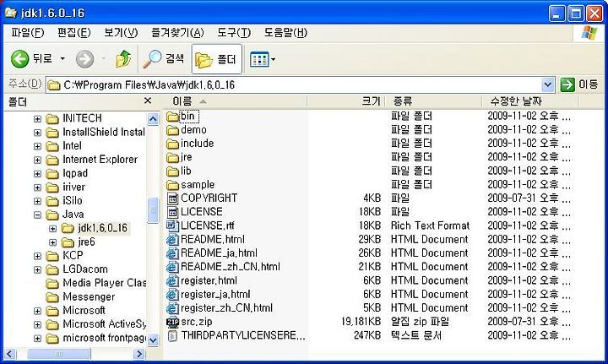This screenshot has height=364, width=608.
Task: Select the include folder icon
Action: [x=172, y=144]
